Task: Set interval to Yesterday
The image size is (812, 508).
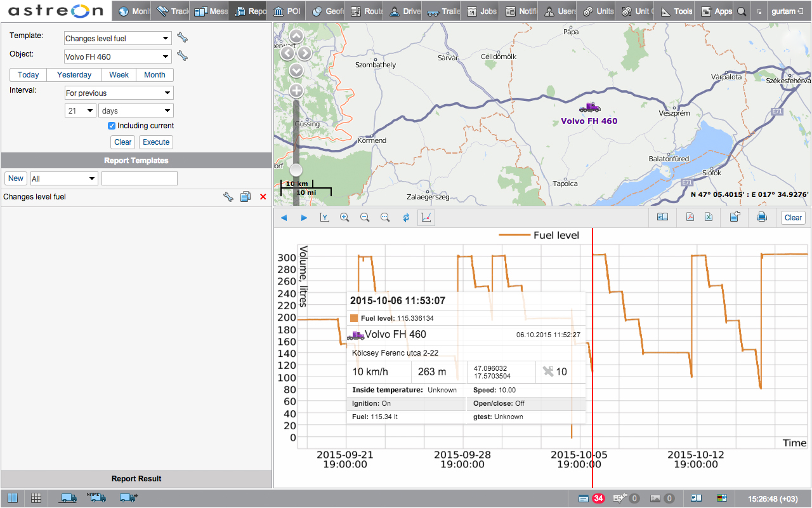Action: coord(74,75)
